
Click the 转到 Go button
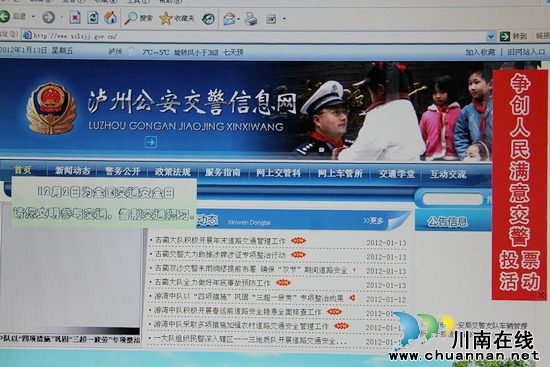(x=514, y=36)
